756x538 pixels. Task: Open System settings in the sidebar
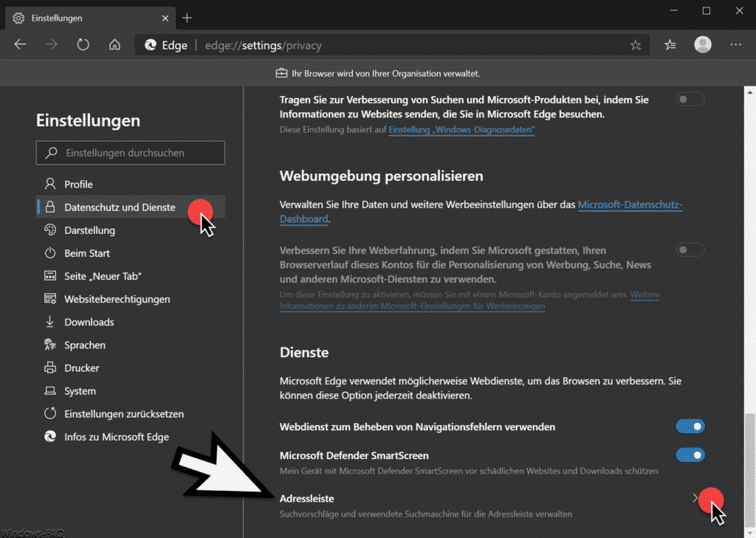pyautogui.click(x=130, y=391)
